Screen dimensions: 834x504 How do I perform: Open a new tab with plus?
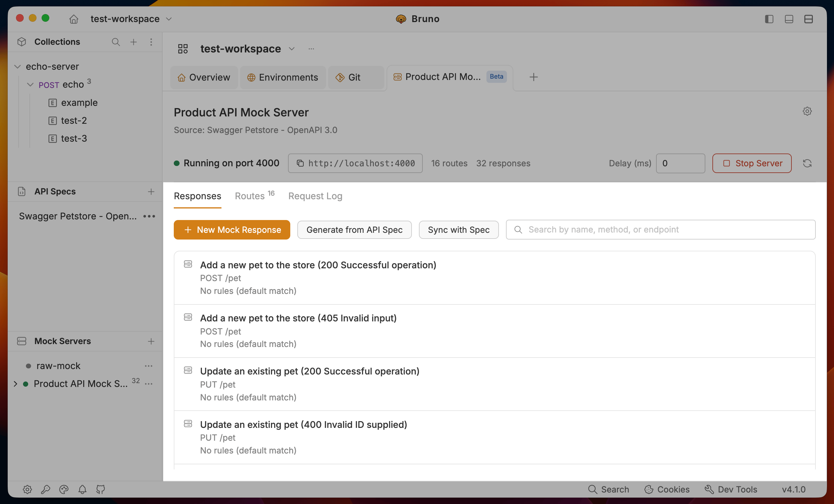[x=533, y=77]
